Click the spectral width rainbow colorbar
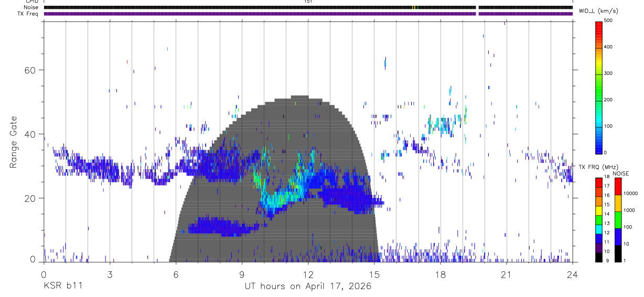Image resolution: width=644 pixels, height=297 pixels. pyautogui.click(x=599, y=87)
